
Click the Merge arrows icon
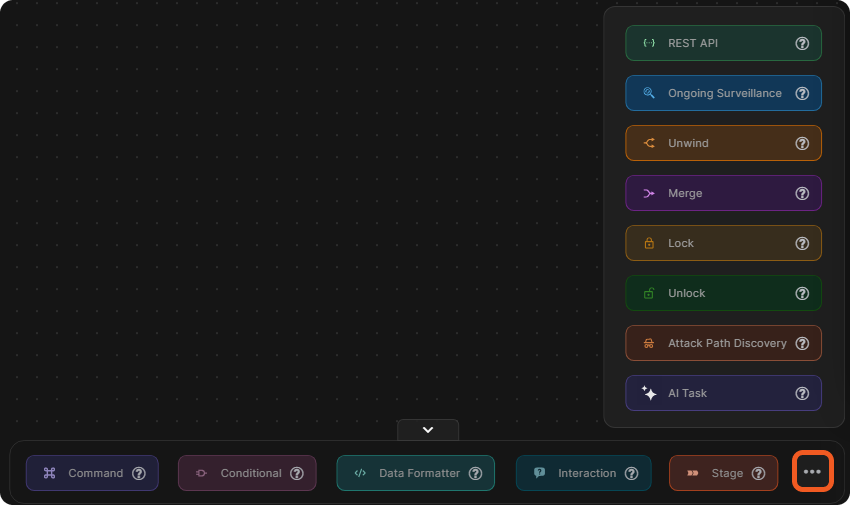click(649, 193)
